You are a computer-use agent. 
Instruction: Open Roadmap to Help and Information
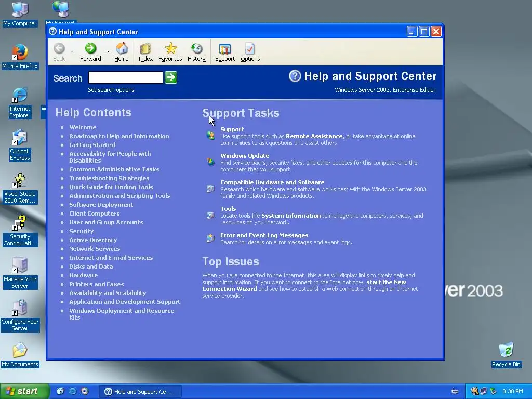click(119, 136)
